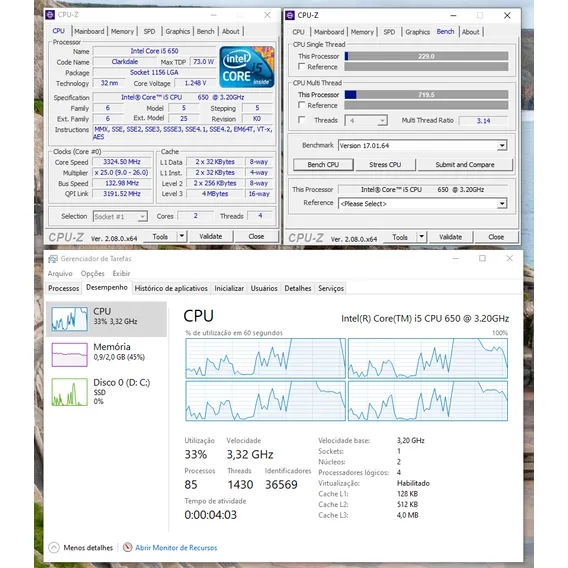This screenshot has width=568, height=568.
Task: Open Graphics tab in right CPU-Z window
Action: click(418, 32)
